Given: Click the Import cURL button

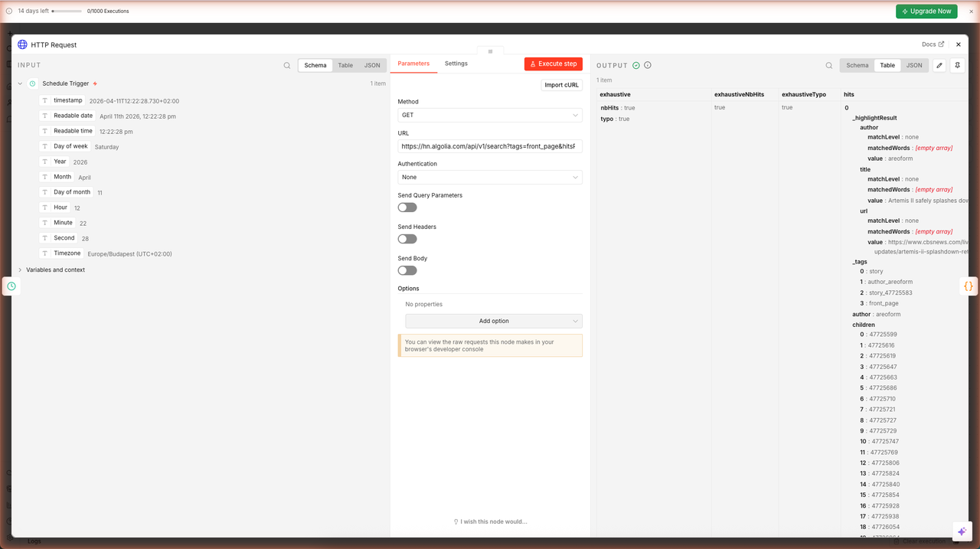Looking at the screenshot, I should coord(561,85).
